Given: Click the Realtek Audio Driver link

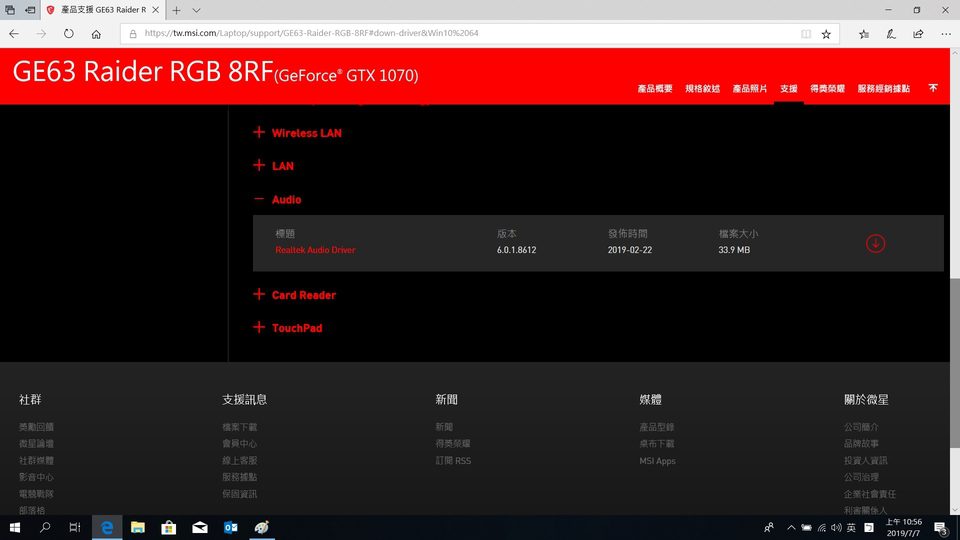Looking at the screenshot, I should [x=315, y=250].
